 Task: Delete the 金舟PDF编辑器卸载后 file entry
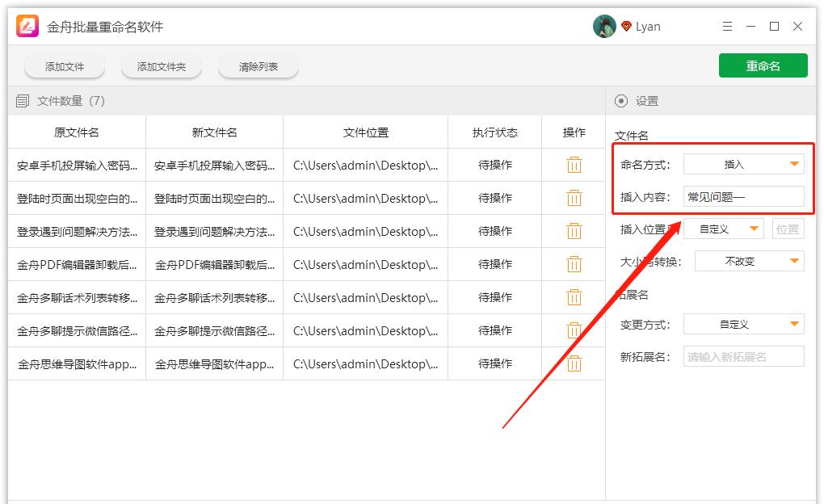pyautogui.click(x=574, y=264)
